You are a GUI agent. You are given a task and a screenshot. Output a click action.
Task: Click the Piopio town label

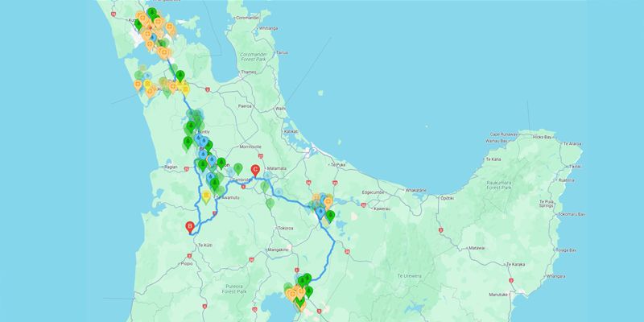tap(187, 264)
